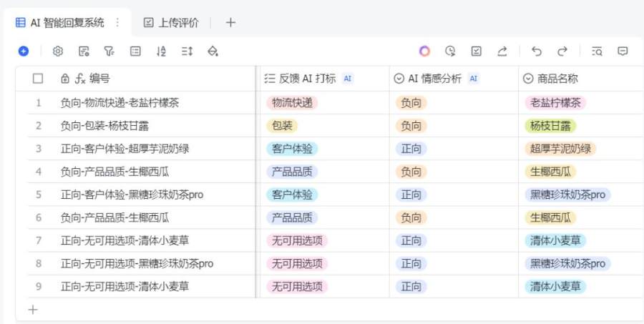Viewport: 644px width, 324px height.
Task: Add a new row below the table
Action: 32,310
